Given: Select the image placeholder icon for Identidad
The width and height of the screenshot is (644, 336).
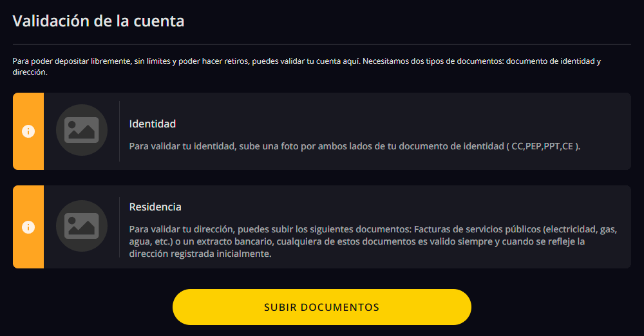Looking at the screenshot, I should 82,130.
